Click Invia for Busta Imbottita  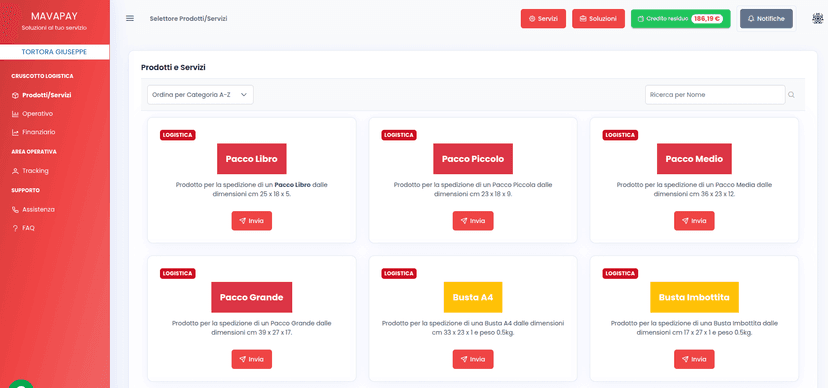coord(694,359)
